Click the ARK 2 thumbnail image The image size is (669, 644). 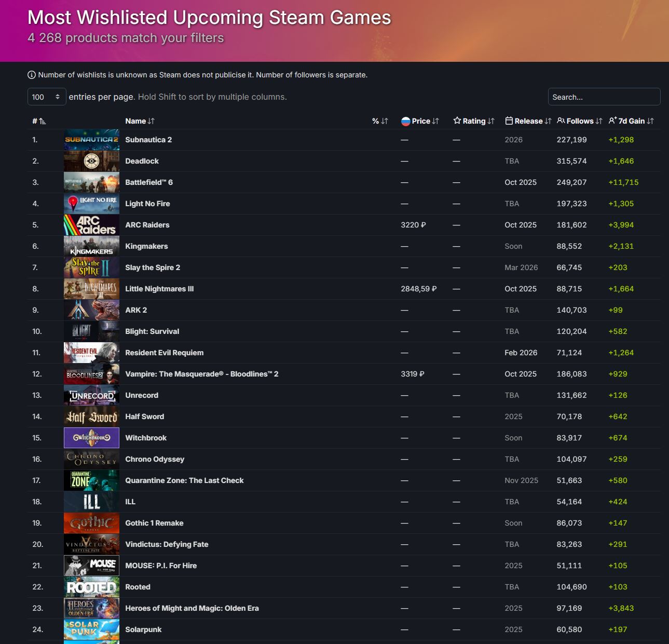tap(91, 310)
